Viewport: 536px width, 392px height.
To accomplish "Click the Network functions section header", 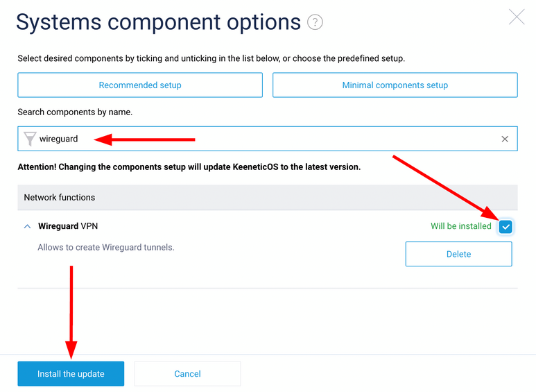I will pos(60,197).
